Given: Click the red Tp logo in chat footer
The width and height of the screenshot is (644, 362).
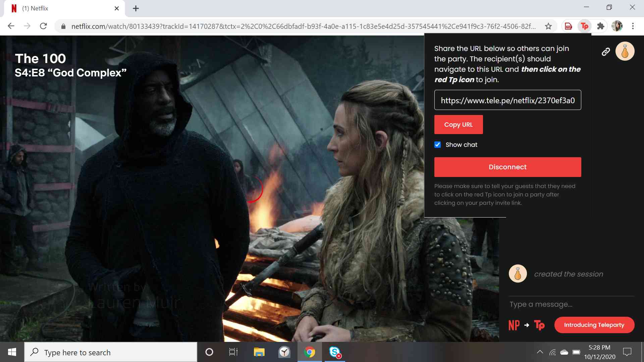Looking at the screenshot, I should (539, 325).
